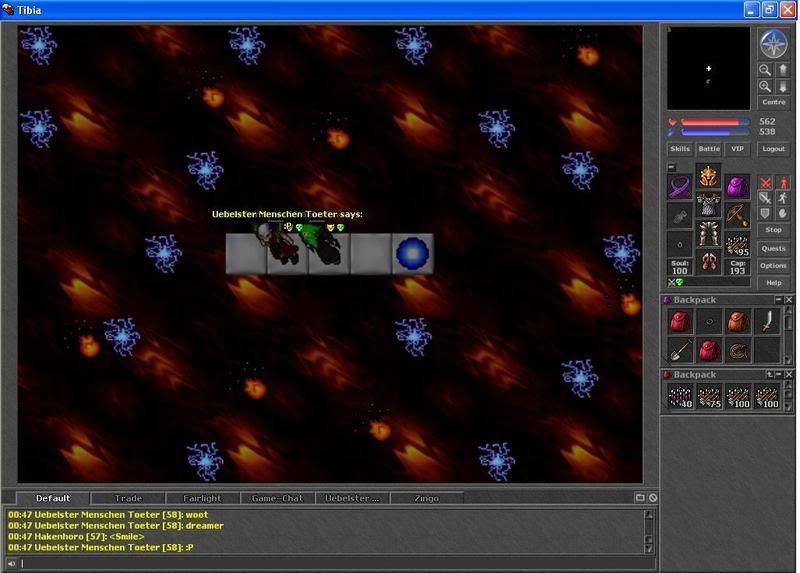The height and width of the screenshot is (573, 800).
Task: Click the empty ring slot
Action: (x=680, y=244)
